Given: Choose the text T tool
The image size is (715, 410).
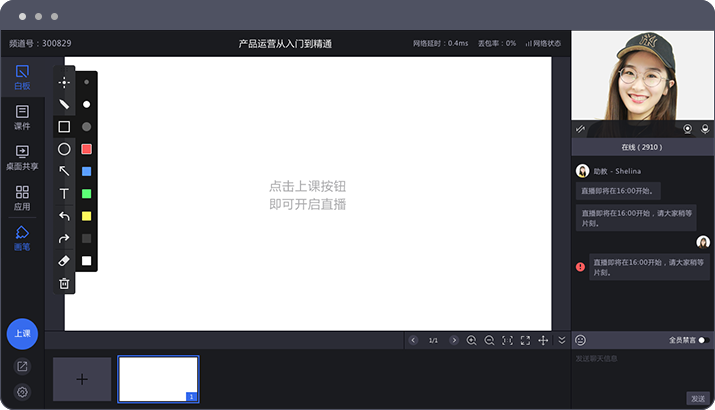Looking at the screenshot, I should [64, 193].
